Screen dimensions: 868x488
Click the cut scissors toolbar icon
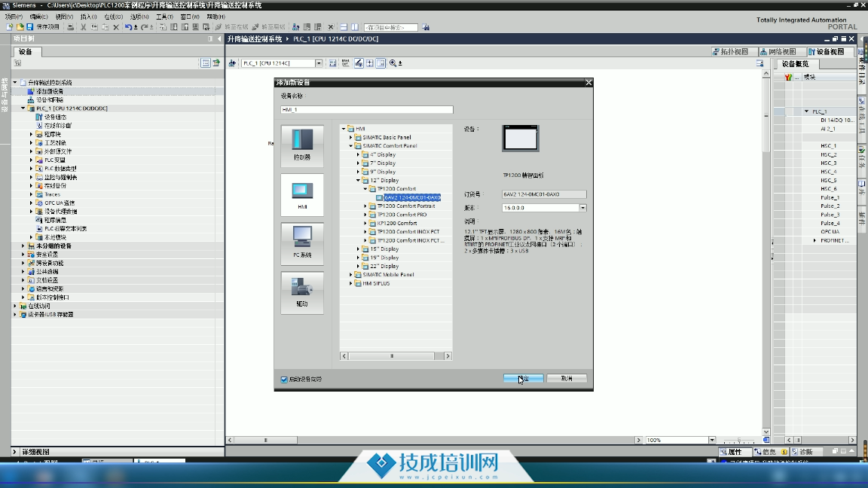(83, 26)
